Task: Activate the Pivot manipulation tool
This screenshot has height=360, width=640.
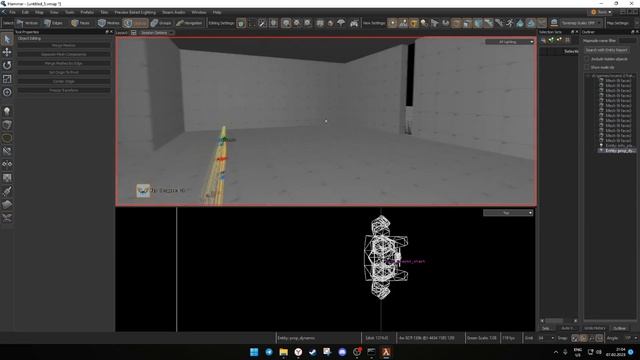Action: (7, 92)
